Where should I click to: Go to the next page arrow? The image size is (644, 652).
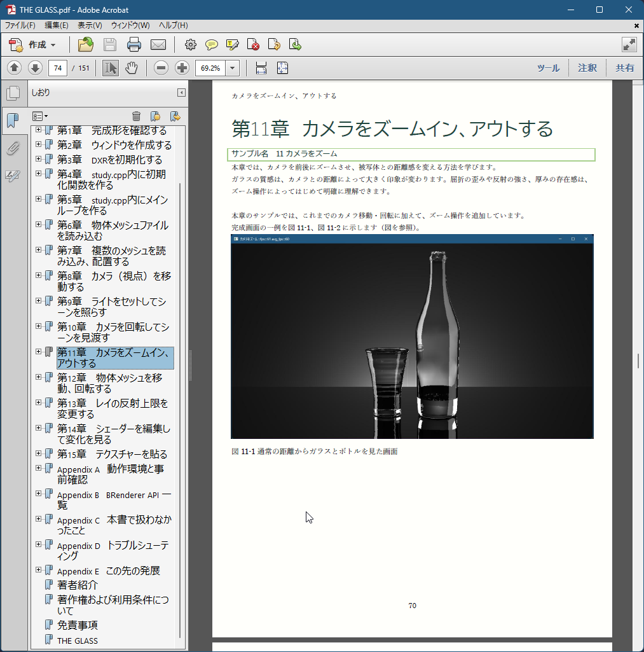pos(35,68)
